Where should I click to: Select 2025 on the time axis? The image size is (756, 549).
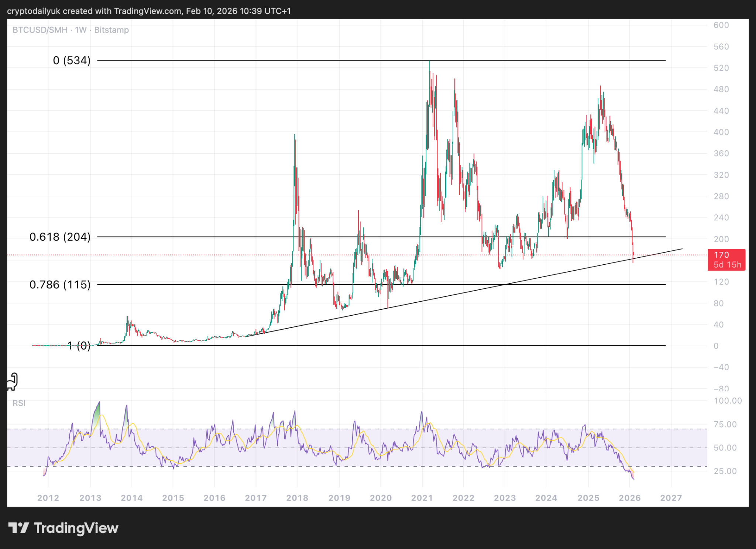coord(588,498)
